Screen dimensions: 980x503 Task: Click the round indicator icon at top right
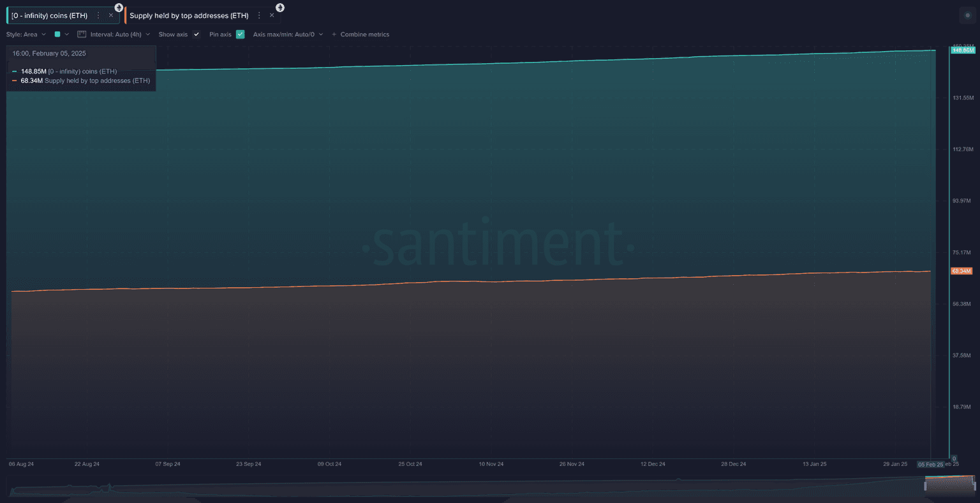(967, 15)
